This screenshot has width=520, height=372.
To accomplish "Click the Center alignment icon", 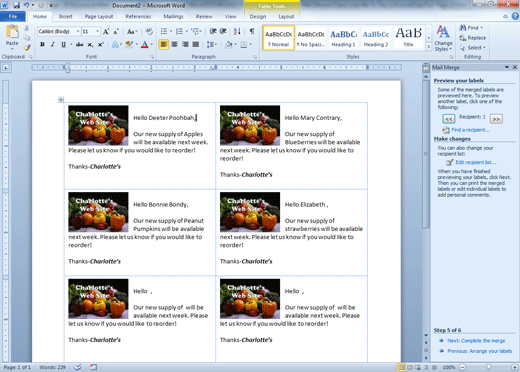I will (175, 44).
